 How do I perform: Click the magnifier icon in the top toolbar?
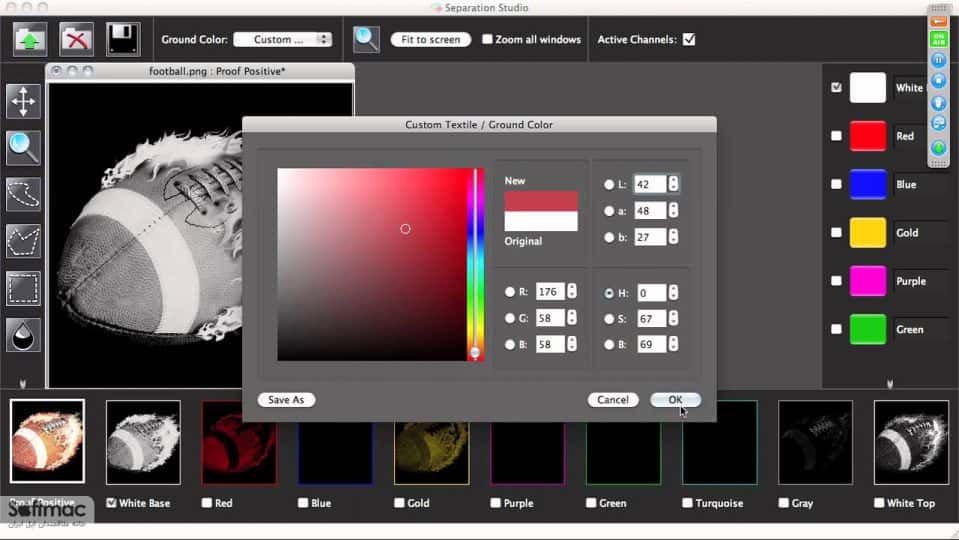click(366, 40)
